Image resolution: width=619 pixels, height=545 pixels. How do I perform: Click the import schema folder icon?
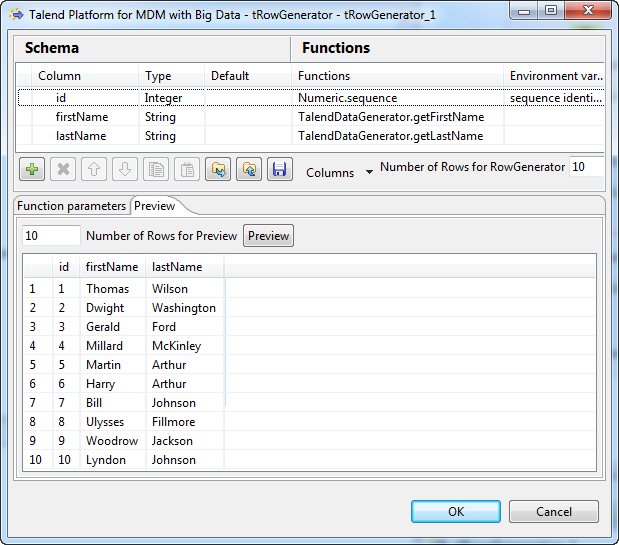coord(218,170)
